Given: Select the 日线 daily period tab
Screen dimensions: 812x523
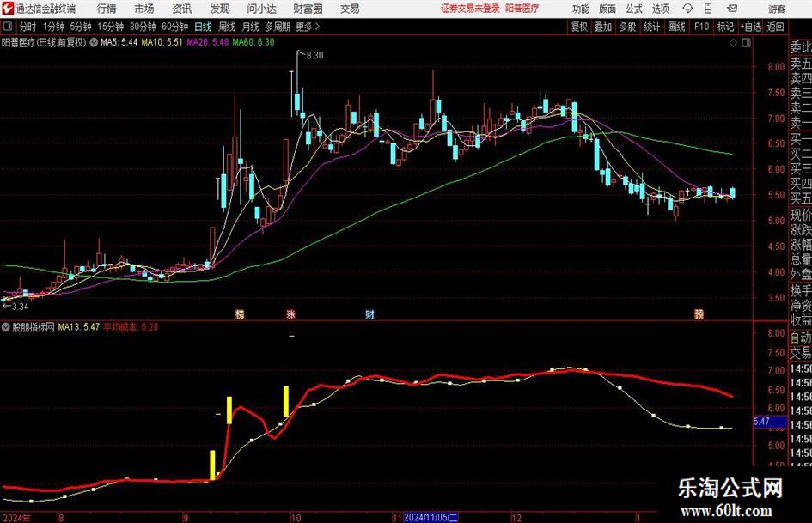Looking at the screenshot, I should (x=203, y=27).
